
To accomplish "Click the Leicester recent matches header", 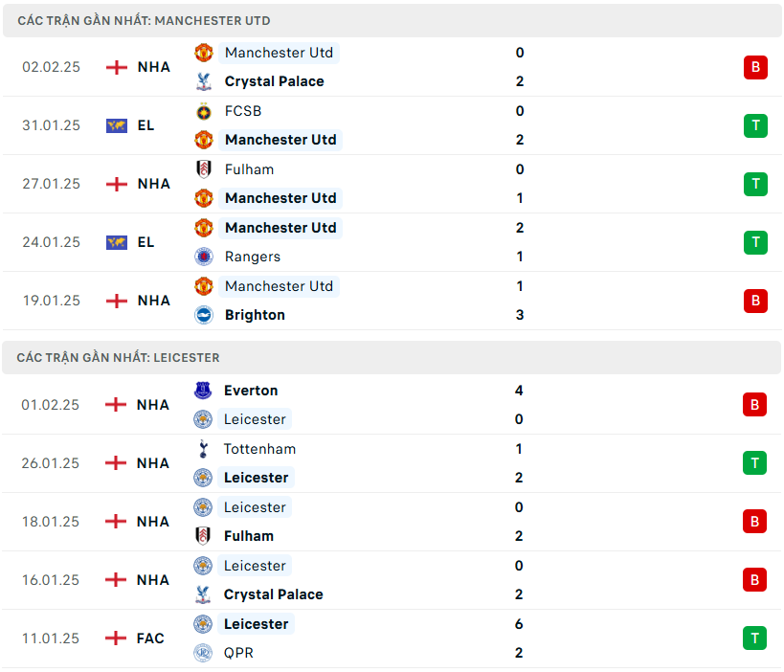I will tap(118, 357).
